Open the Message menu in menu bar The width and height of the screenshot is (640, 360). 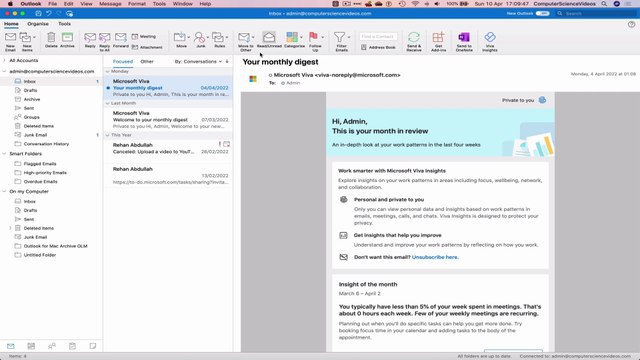[x=110, y=4]
